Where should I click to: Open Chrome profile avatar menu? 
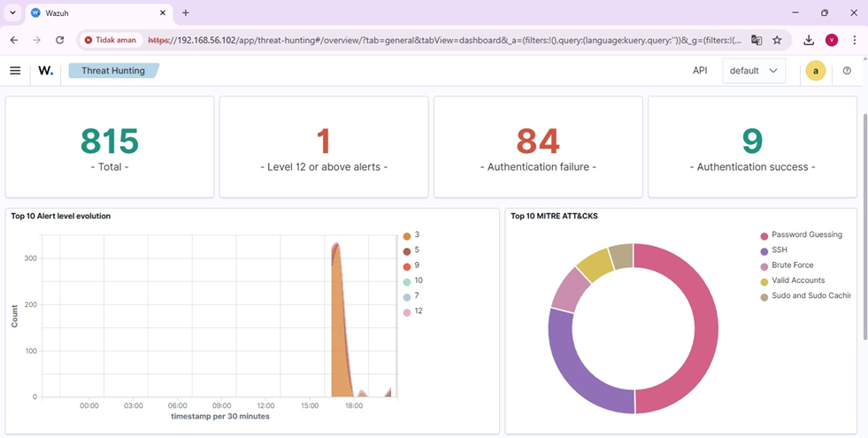[x=832, y=40]
